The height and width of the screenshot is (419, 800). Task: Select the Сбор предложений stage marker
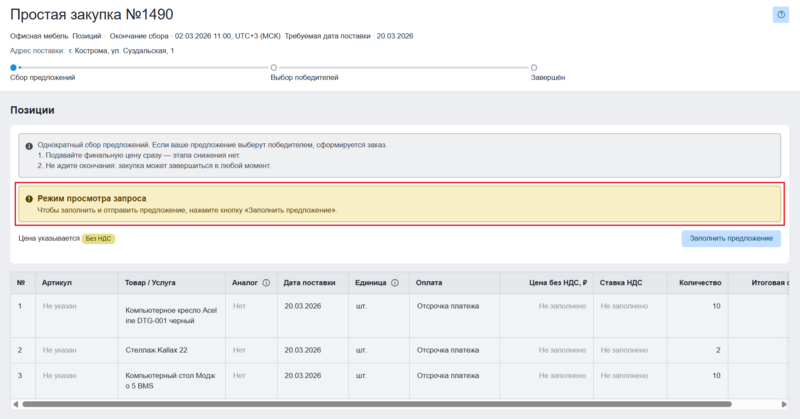click(13, 67)
